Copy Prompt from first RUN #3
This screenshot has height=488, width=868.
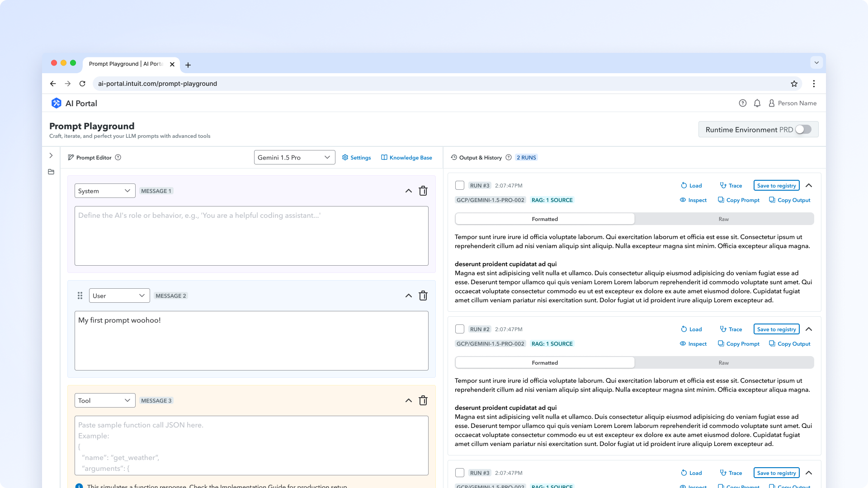(739, 200)
